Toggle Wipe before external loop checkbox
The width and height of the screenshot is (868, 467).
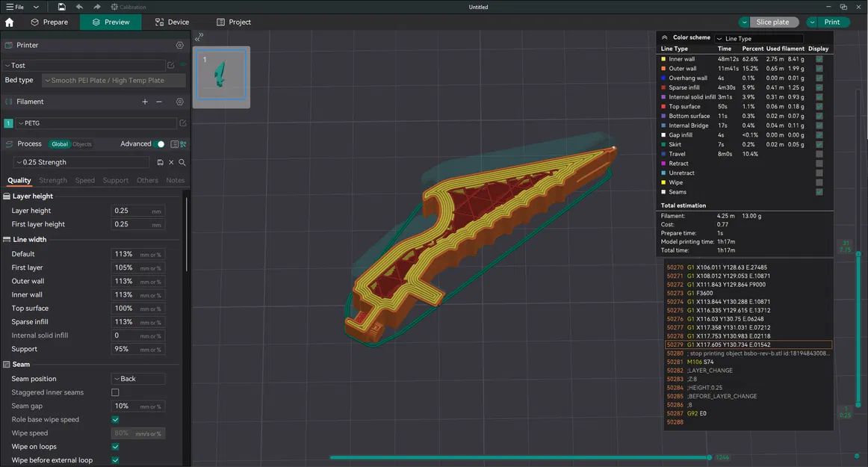tap(115, 460)
